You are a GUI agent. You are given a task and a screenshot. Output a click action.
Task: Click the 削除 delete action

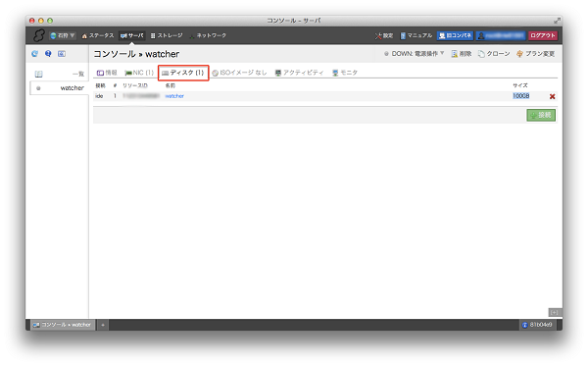point(462,54)
